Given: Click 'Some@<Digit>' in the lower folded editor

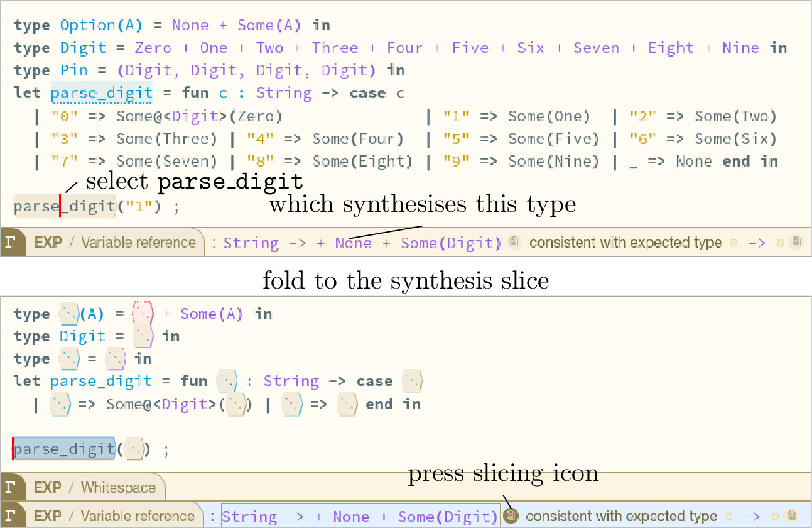Looking at the screenshot, I should [162, 404].
